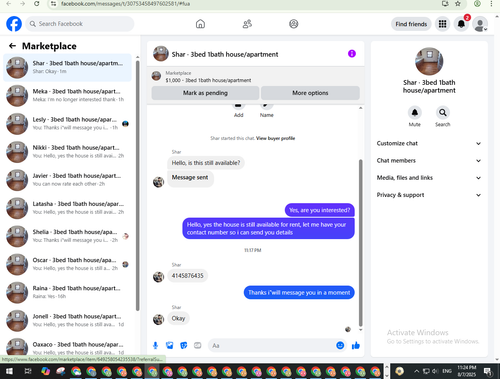The image size is (500, 379).
Task: Click the large Shar listing profile photo
Action: click(429, 61)
